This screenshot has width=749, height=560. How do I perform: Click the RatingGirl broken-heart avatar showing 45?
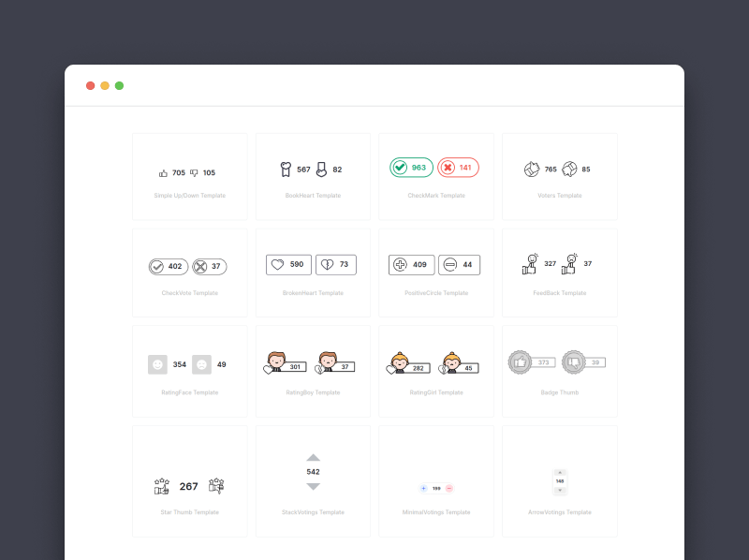point(459,363)
